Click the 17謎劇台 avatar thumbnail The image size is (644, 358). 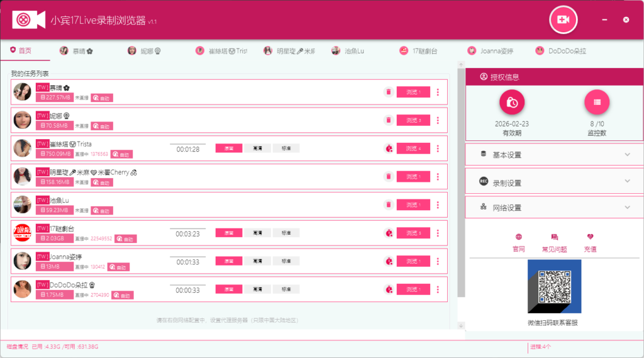coord(22,233)
